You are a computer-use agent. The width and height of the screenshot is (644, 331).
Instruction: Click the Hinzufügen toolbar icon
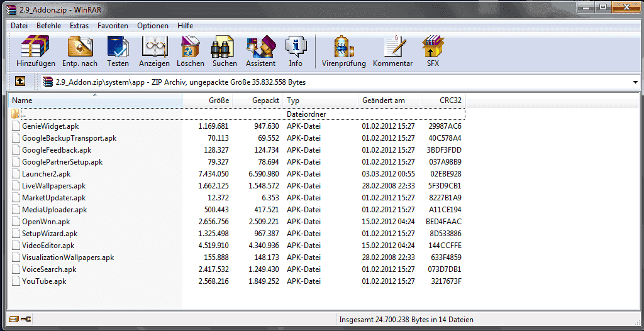pos(36,52)
